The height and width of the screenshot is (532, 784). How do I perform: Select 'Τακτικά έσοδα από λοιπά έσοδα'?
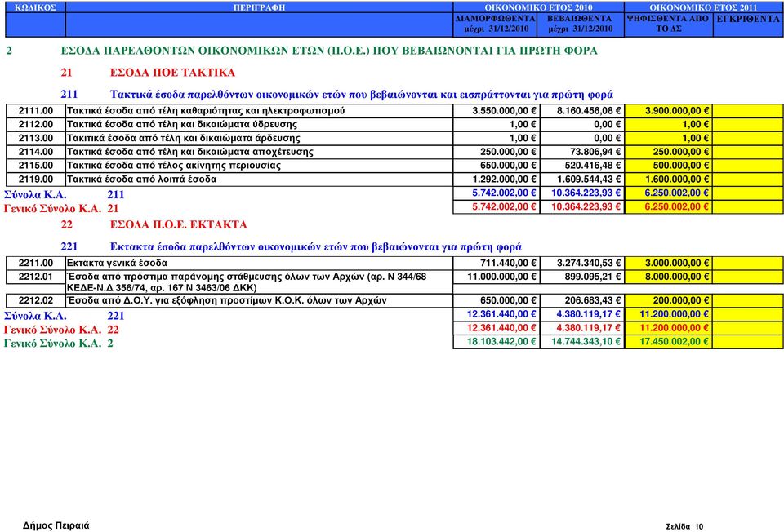click(141, 180)
